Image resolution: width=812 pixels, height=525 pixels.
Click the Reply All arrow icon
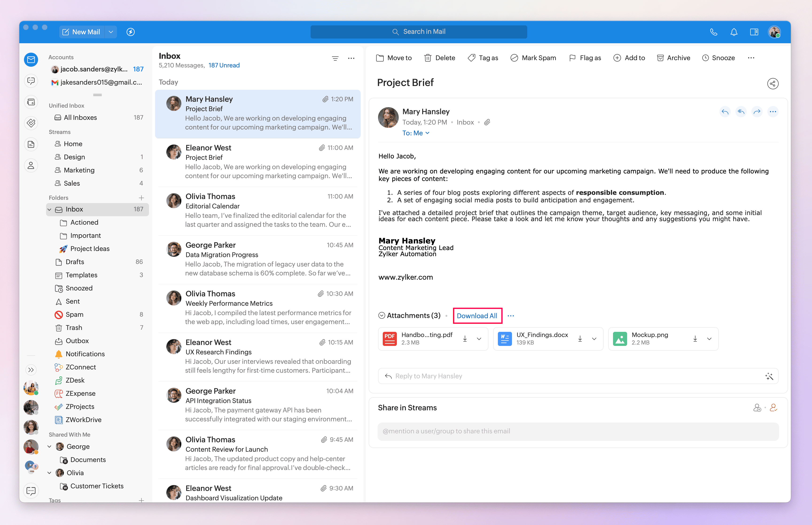click(741, 112)
